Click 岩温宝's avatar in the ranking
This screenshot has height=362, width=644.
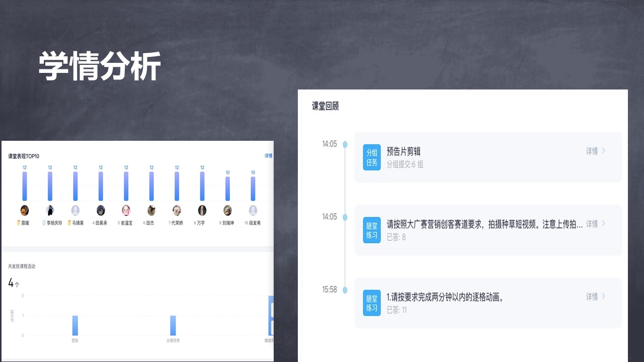pyautogui.click(x=126, y=210)
